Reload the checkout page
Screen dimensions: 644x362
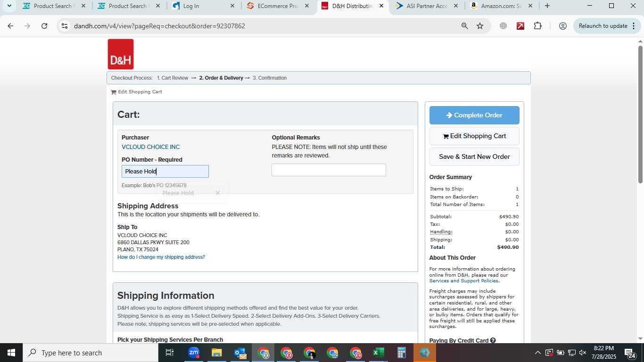(44, 26)
